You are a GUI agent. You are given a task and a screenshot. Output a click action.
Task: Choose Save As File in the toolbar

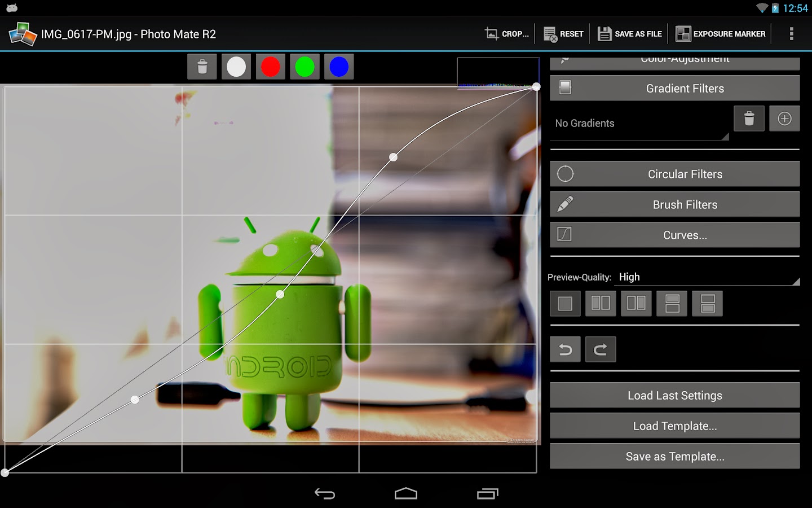pyautogui.click(x=629, y=34)
